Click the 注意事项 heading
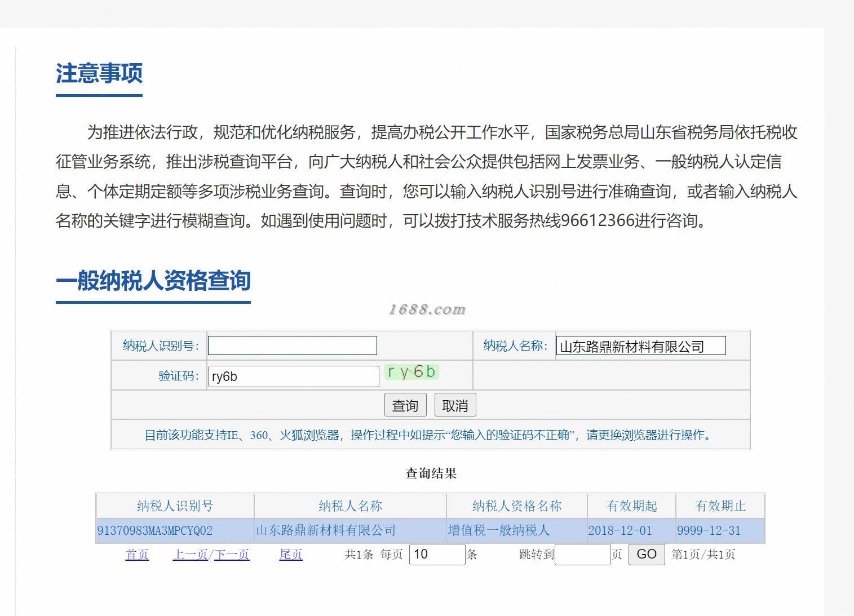Image resolution: width=854 pixels, height=616 pixels. tap(99, 73)
